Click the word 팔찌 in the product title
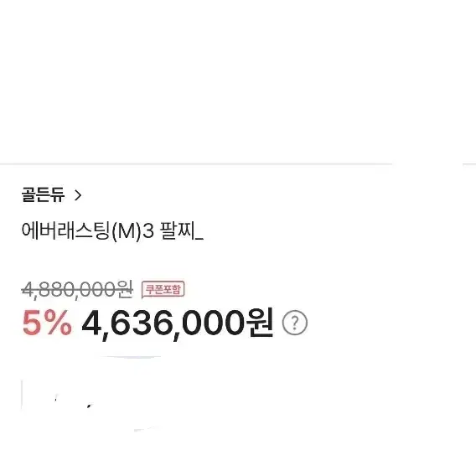The width and height of the screenshot is (476, 476). click(x=178, y=230)
